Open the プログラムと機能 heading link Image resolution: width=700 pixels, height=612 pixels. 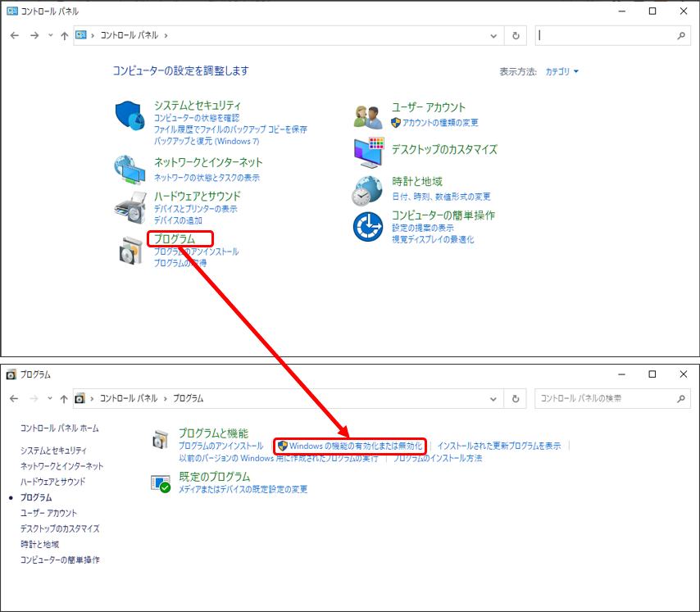tap(213, 433)
